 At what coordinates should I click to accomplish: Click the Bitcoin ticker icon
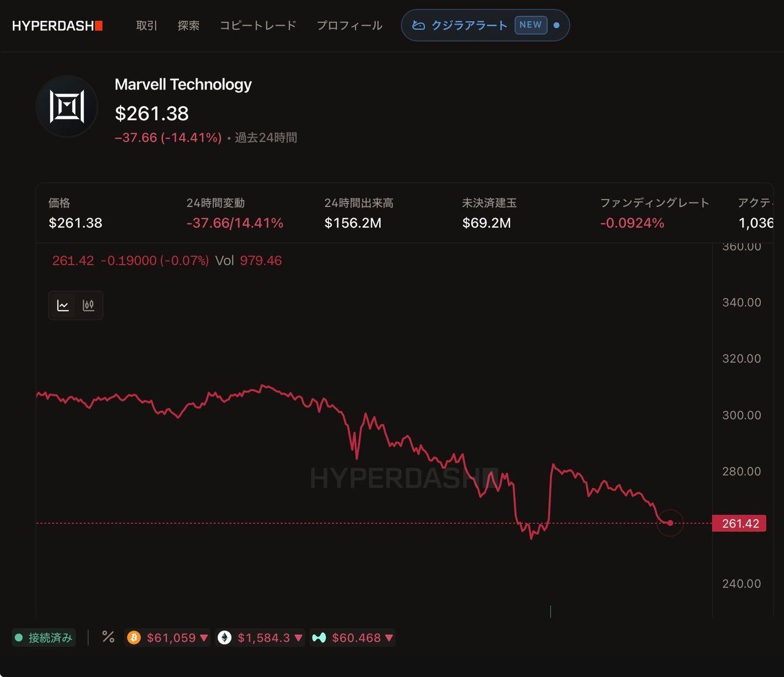point(134,638)
